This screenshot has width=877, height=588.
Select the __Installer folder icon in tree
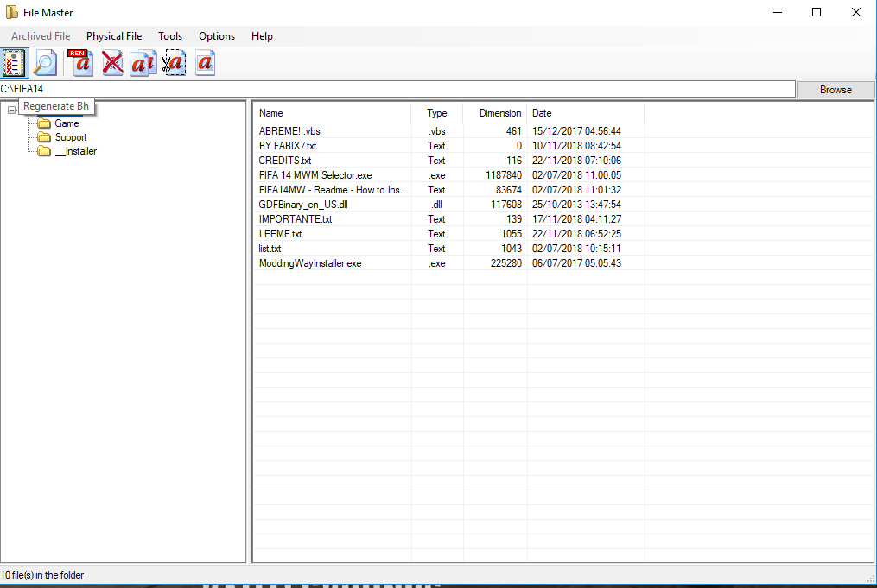[x=44, y=151]
